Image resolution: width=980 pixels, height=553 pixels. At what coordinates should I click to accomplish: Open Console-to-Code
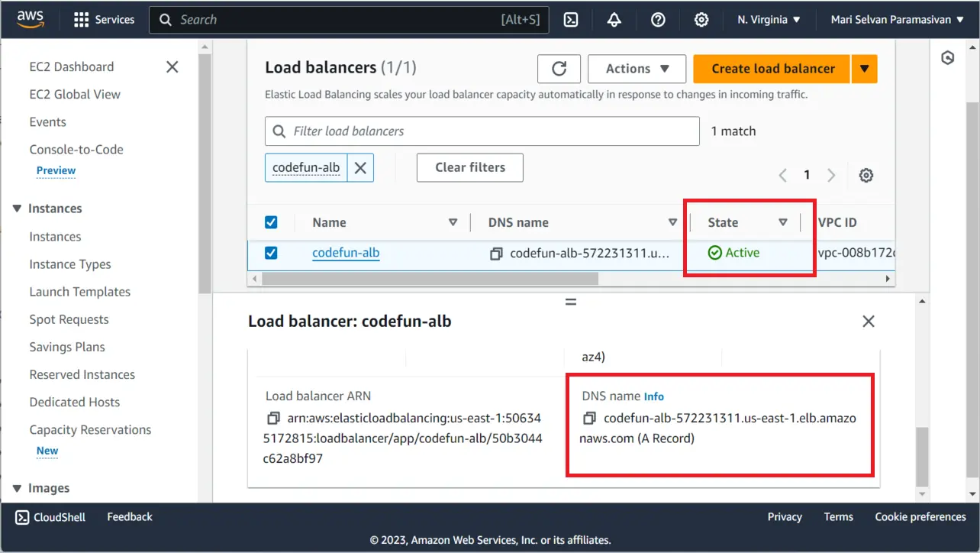[76, 149]
